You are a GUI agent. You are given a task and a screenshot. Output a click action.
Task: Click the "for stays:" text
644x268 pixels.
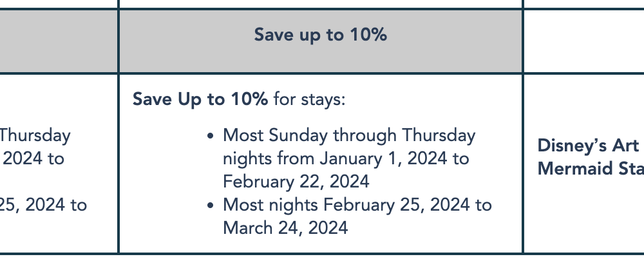[309, 99]
